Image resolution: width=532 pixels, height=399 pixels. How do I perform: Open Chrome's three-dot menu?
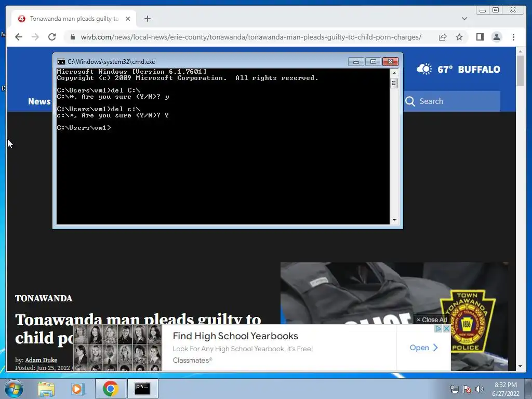click(x=513, y=37)
